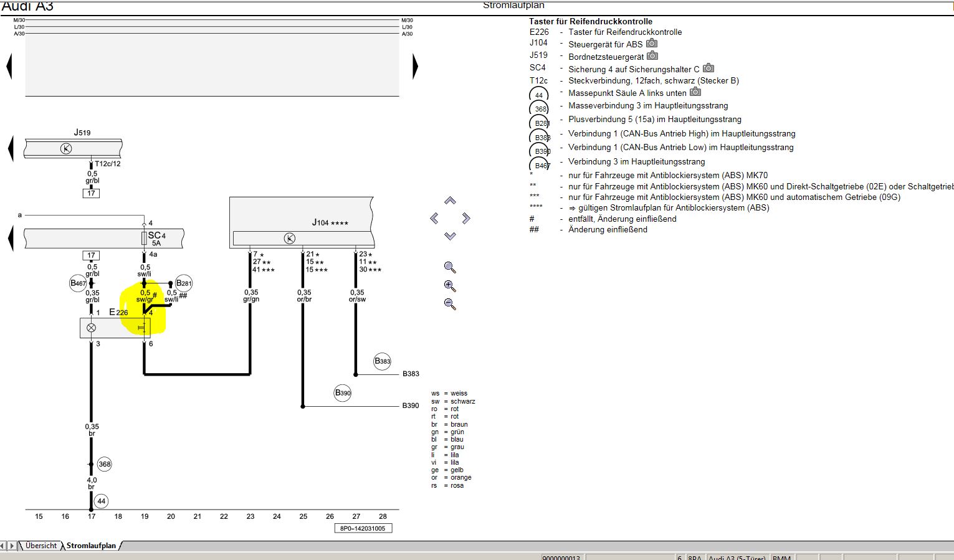954x560 pixels.
Task: Click the pan down chevron arrow
Action: (x=450, y=235)
